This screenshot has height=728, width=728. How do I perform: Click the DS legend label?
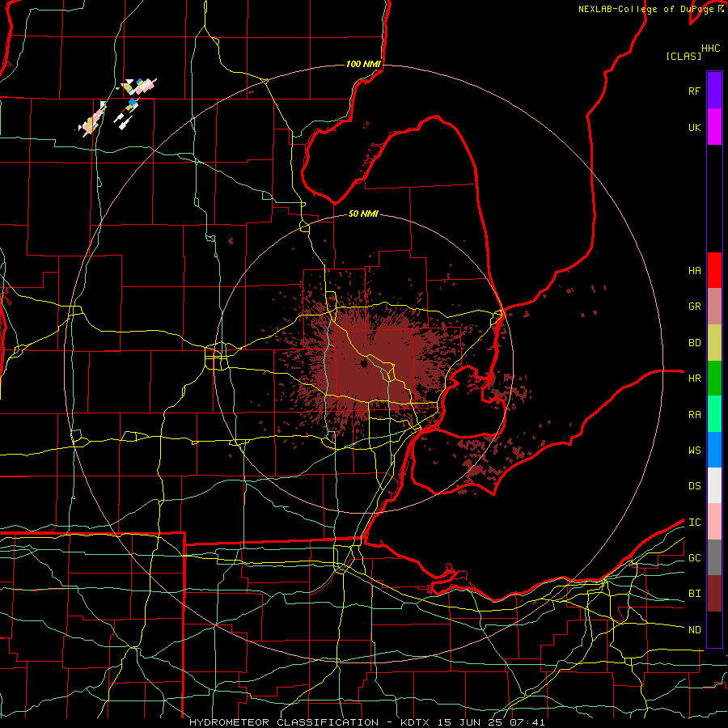694,486
